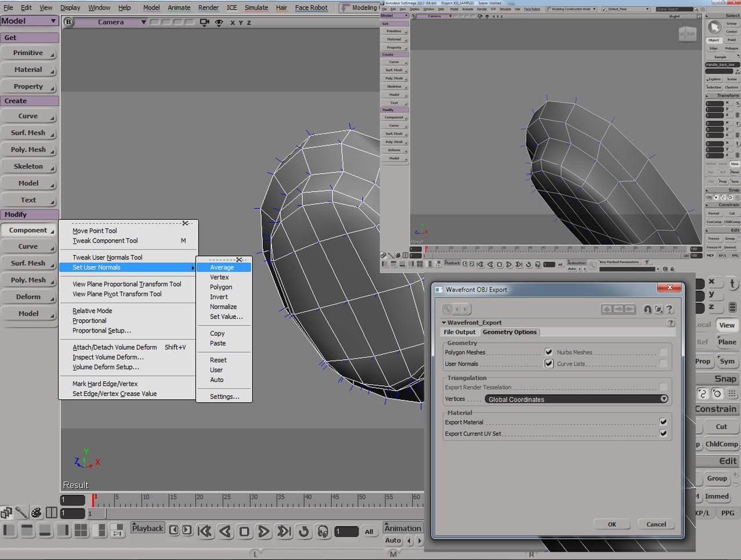Uncheck the Polygon Meshes export option
The height and width of the screenshot is (560, 741).
[548, 352]
